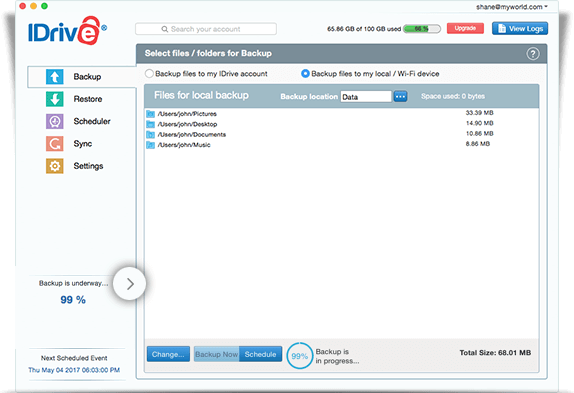Click the Backup arrow icon in sidebar

pos(55,77)
